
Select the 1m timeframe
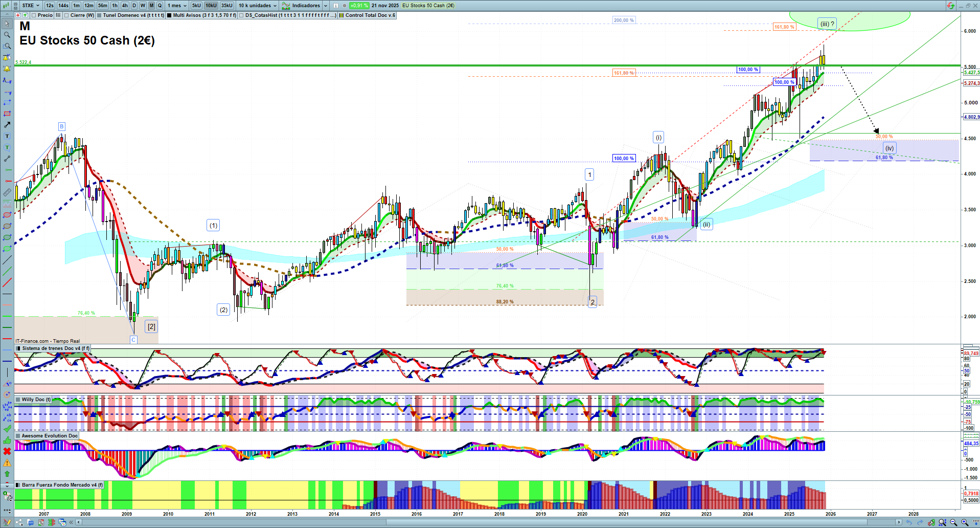click(76, 6)
